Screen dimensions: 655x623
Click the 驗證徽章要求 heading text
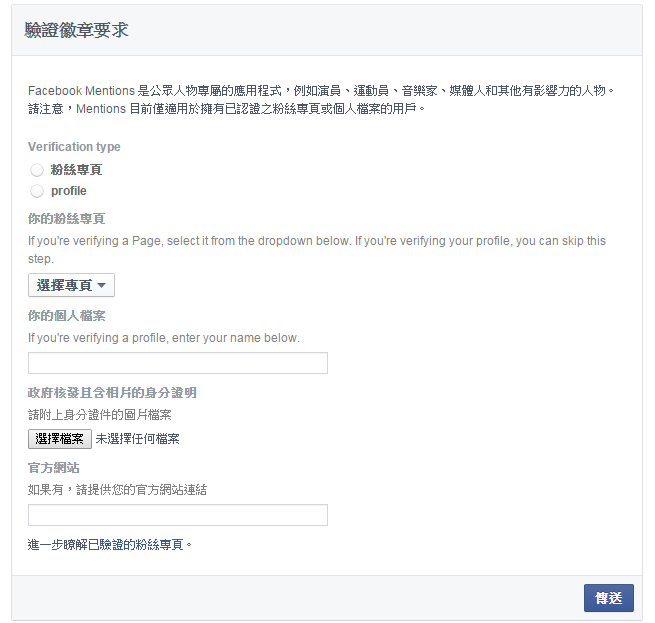pyautogui.click(x=76, y=31)
